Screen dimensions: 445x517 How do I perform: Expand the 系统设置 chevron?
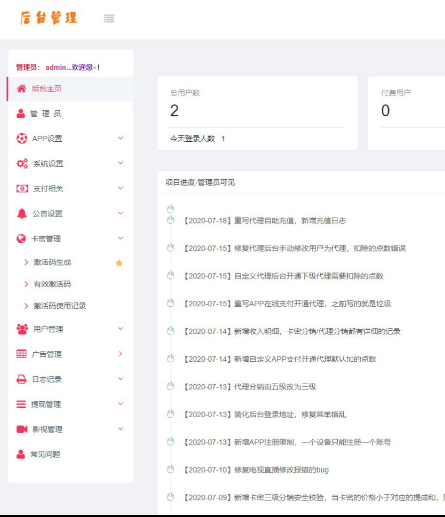coord(121,163)
